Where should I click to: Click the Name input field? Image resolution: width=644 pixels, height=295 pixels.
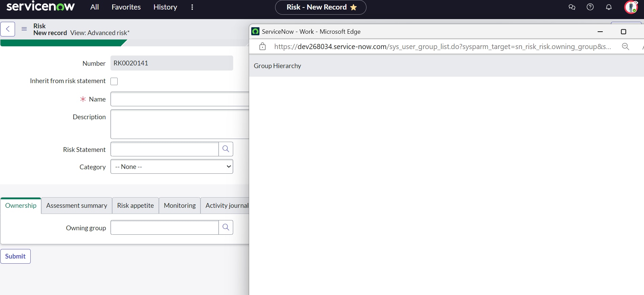(x=180, y=99)
